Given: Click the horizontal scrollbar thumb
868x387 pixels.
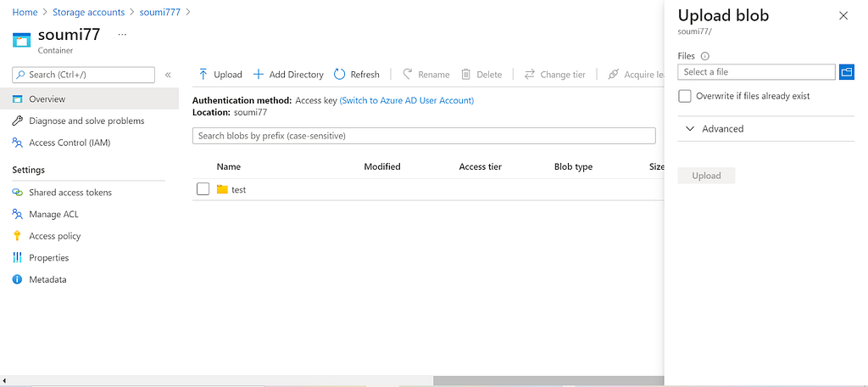Looking at the screenshot, I should 548,381.
